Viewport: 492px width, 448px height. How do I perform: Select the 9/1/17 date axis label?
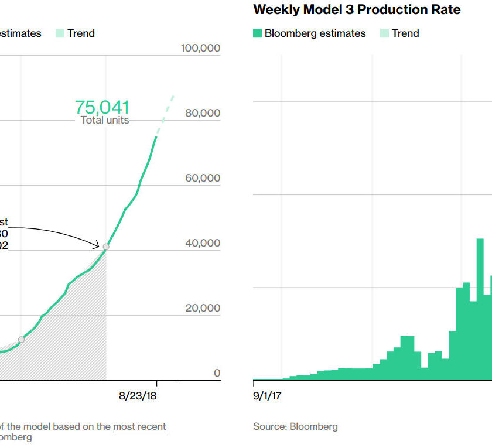click(x=267, y=396)
